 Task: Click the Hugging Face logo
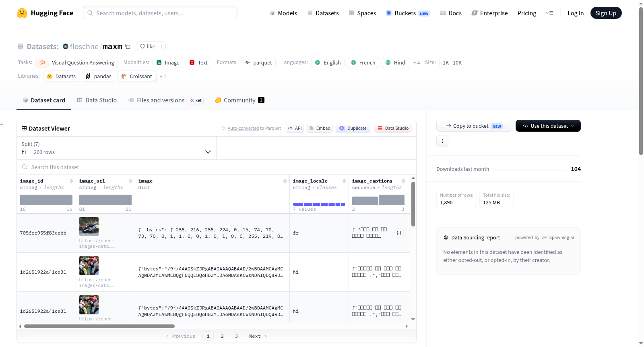pos(45,13)
